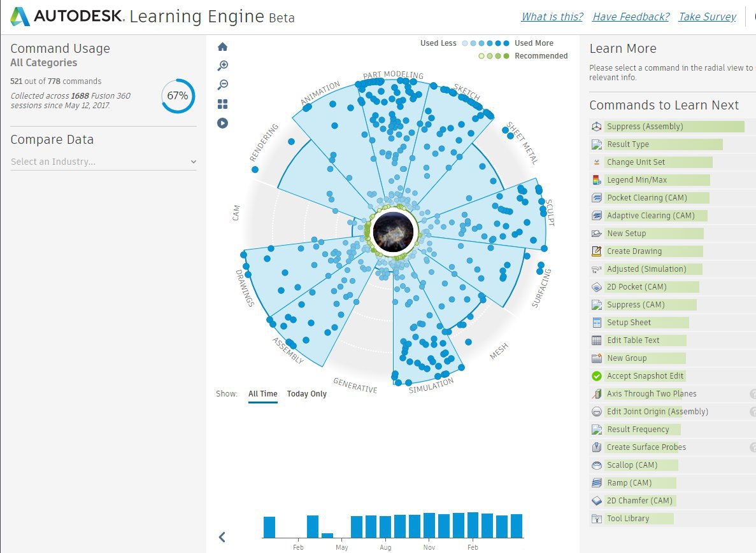Select the RENDERING category label
Screen dimensions: 756x553
(x=264, y=142)
